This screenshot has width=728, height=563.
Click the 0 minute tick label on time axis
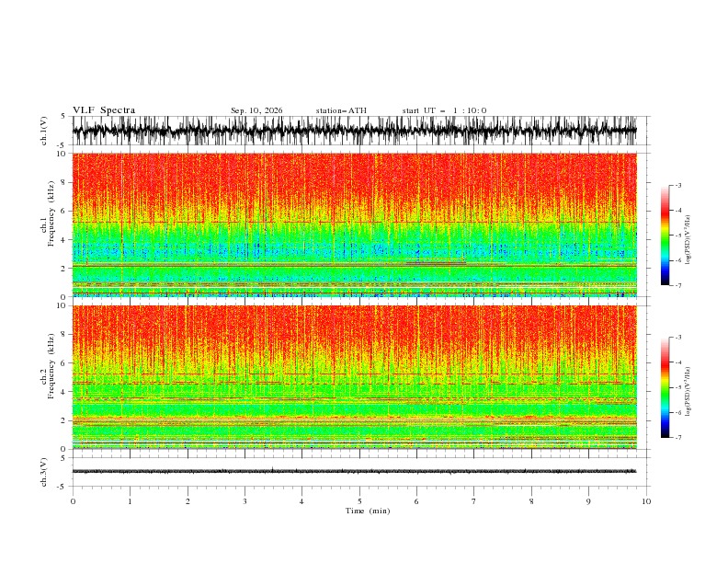click(73, 501)
